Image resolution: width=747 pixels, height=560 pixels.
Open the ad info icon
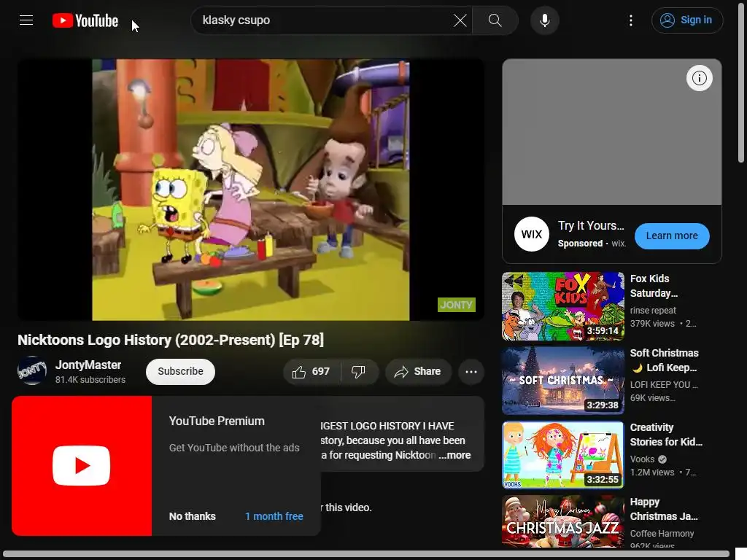point(699,78)
